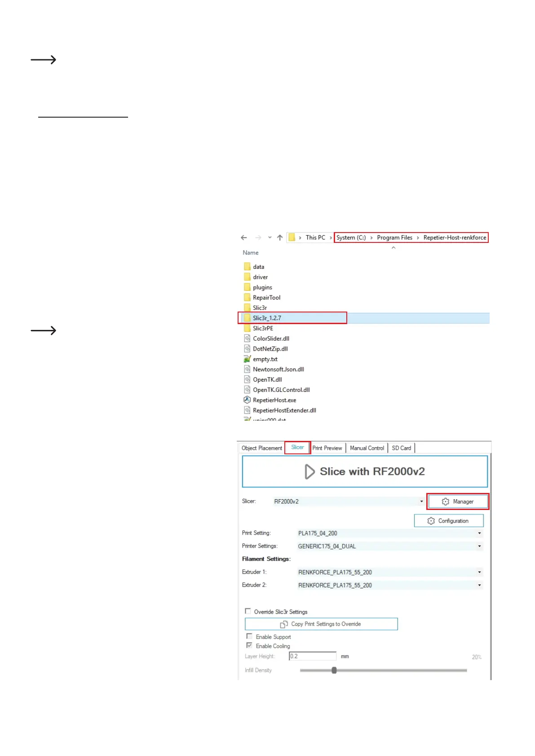Switch to SD Card tab
Screen dimensions: 535x756
point(401,448)
